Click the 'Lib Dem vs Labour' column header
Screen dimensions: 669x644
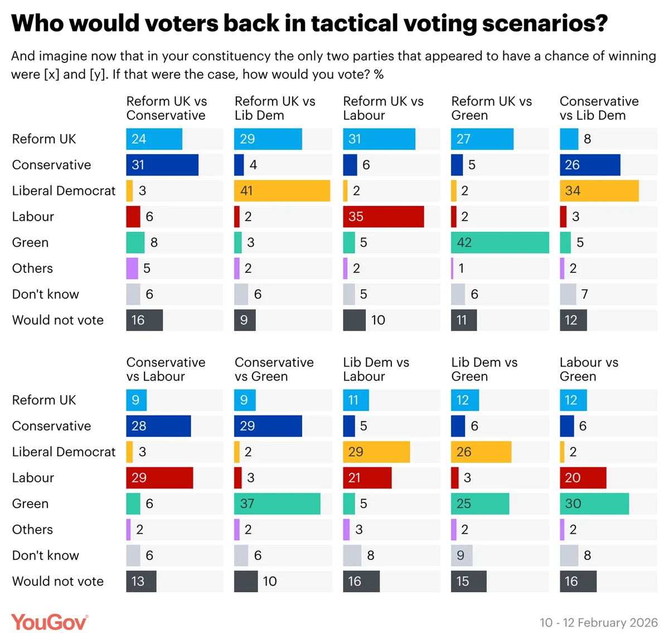click(x=376, y=369)
